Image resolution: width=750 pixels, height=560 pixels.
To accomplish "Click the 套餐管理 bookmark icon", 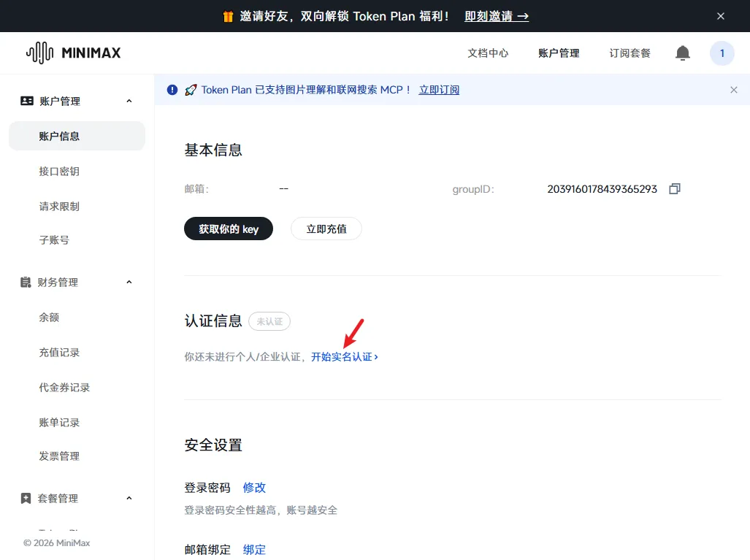I will coord(26,499).
